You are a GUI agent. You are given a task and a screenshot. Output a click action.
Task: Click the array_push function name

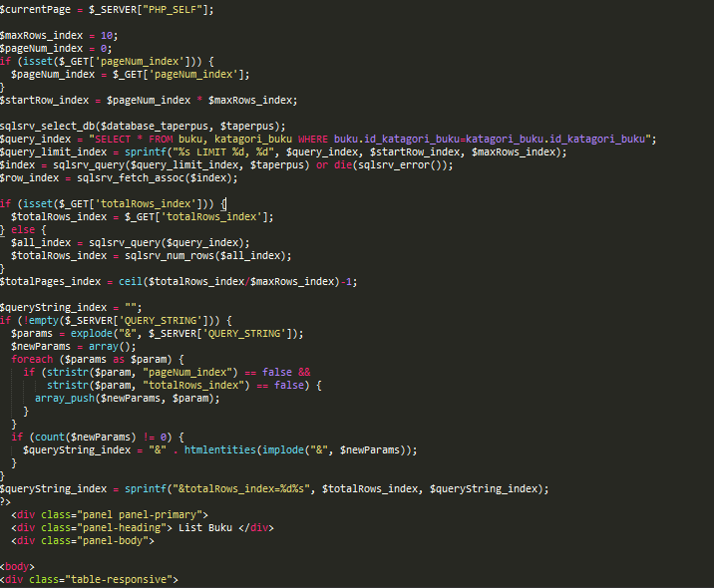[x=65, y=399]
